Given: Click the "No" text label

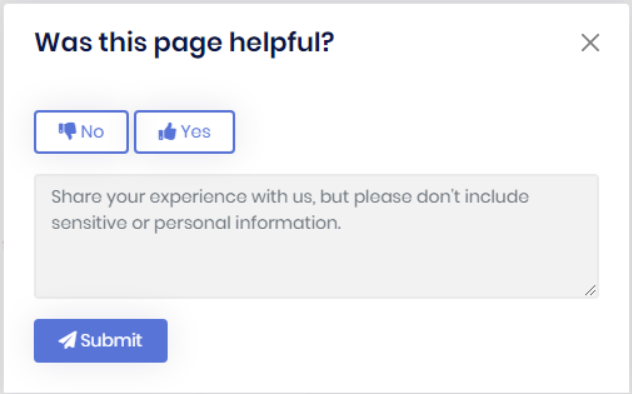Looking at the screenshot, I should coord(92,132).
